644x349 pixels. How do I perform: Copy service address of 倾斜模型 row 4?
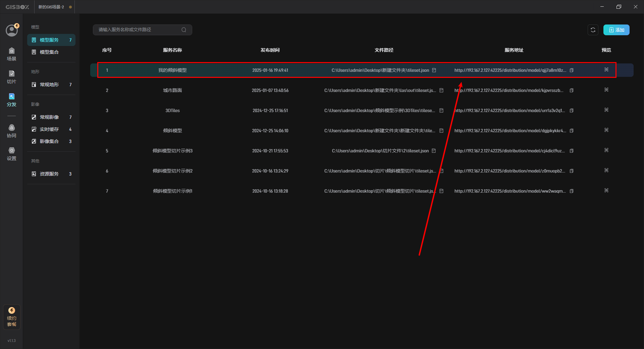click(572, 131)
